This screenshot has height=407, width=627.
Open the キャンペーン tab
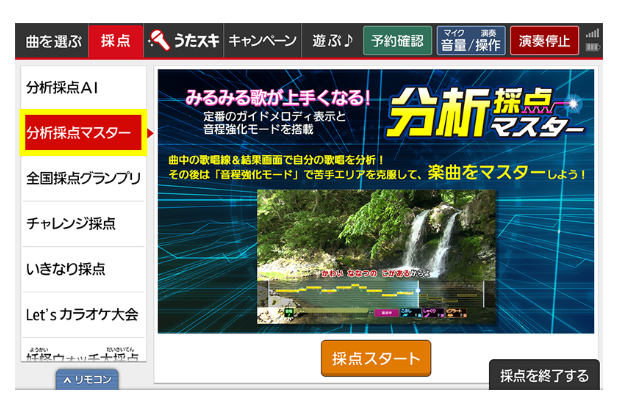[262, 41]
